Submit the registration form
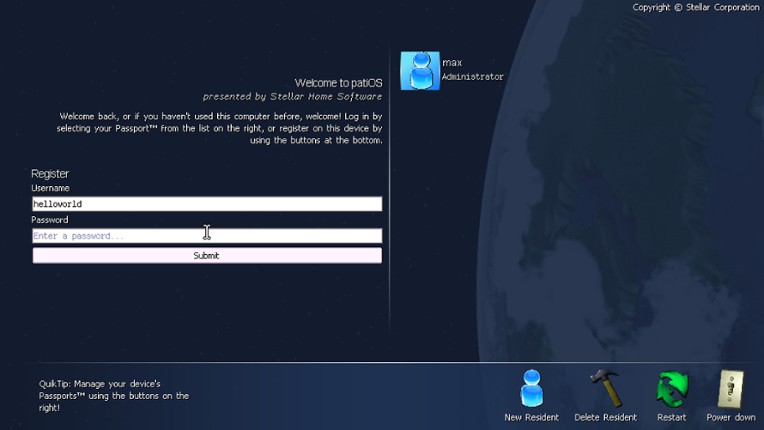 point(207,256)
